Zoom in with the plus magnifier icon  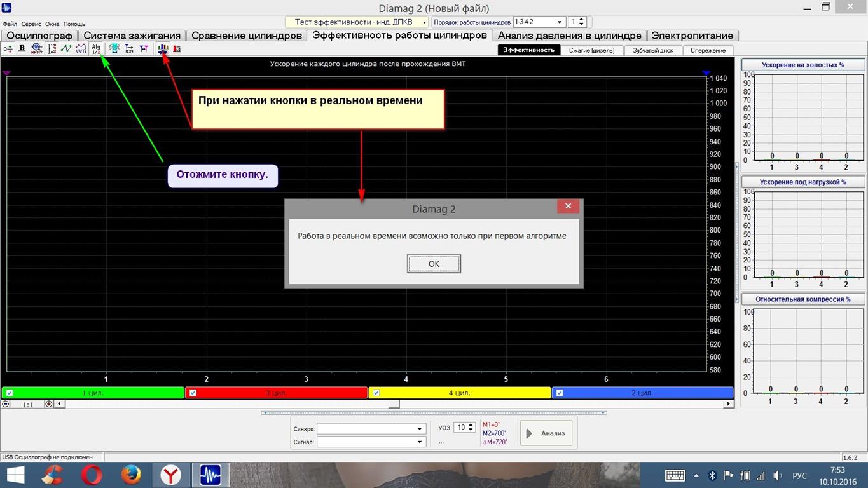(x=49, y=404)
